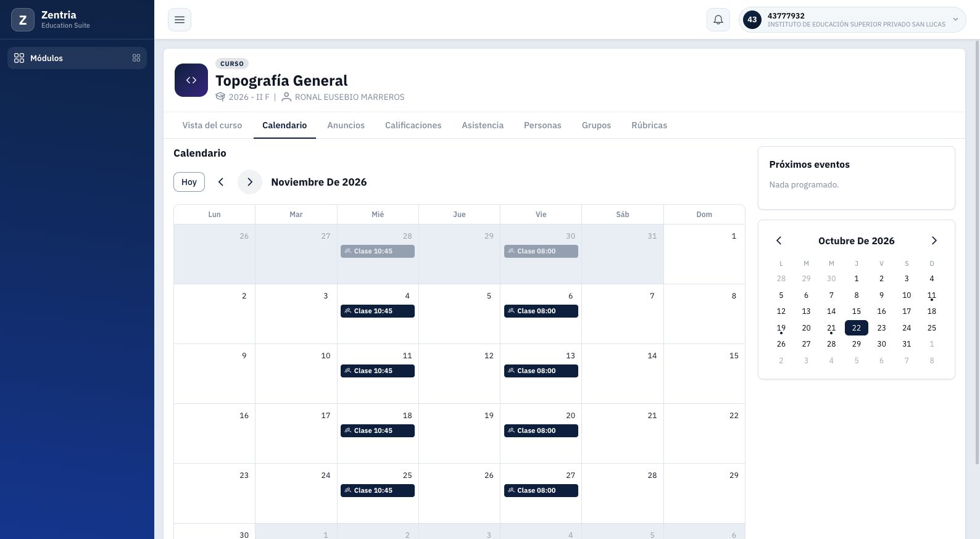980x539 pixels.
Task: Click the November 23 cell in main calendar
Action: point(215,493)
